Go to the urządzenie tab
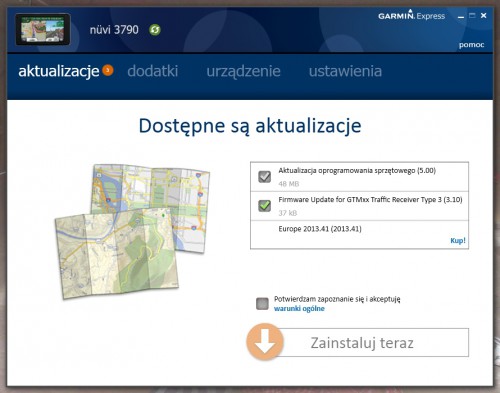 coord(243,71)
